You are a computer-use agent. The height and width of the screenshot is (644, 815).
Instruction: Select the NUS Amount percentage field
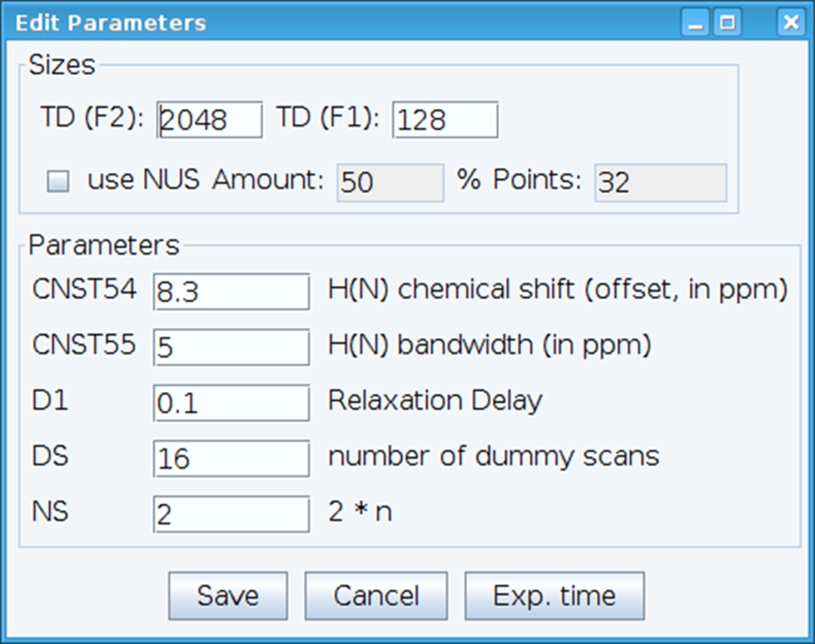pyautogui.click(x=390, y=183)
